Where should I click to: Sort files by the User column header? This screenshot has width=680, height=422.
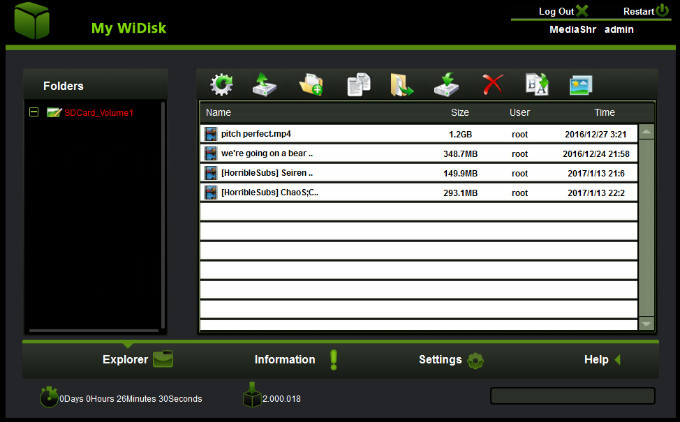coord(520,112)
